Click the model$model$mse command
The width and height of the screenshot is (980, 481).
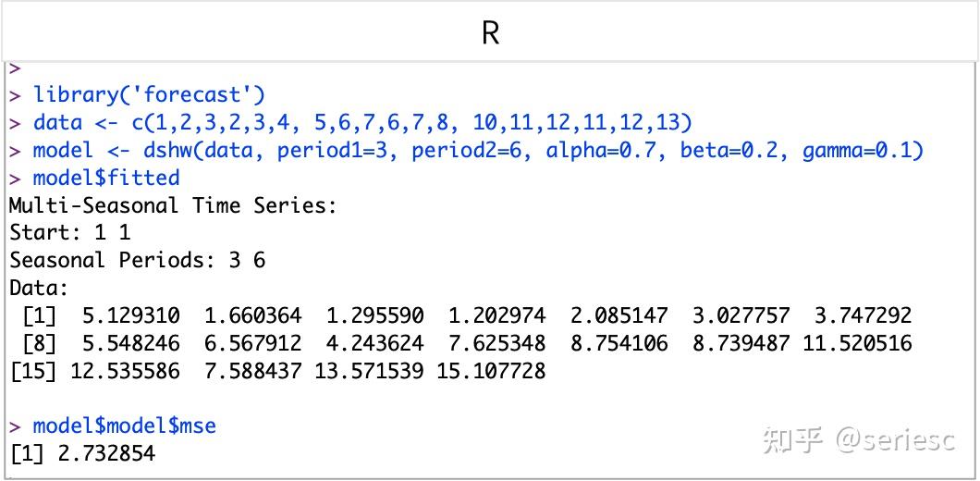[124, 425]
